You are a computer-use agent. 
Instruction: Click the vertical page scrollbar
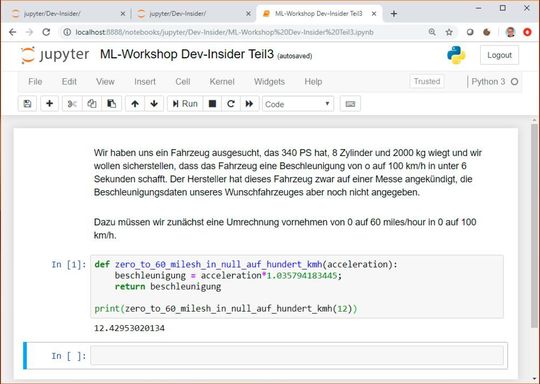click(x=534, y=226)
